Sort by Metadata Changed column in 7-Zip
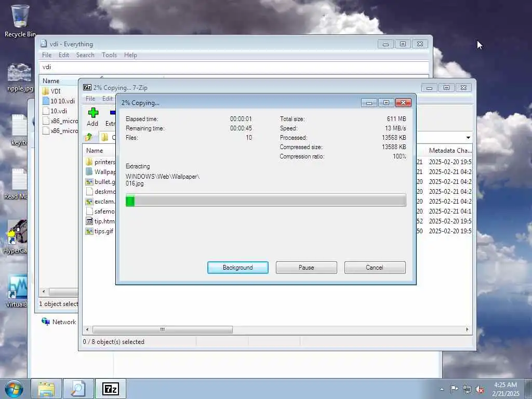This screenshot has height=399, width=532. click(x=450, y=150)
